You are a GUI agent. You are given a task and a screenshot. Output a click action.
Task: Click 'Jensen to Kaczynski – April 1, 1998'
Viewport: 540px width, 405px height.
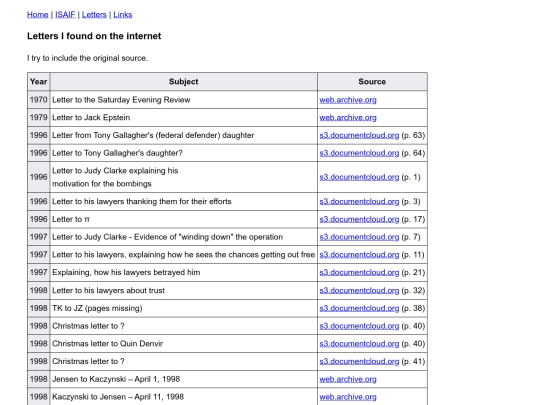(116, 379)
